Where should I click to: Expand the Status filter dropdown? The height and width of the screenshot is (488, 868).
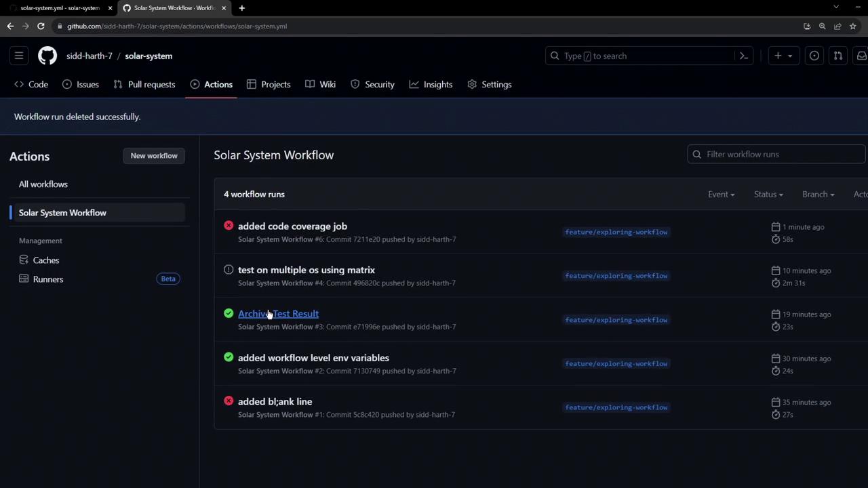click(768, 194)
